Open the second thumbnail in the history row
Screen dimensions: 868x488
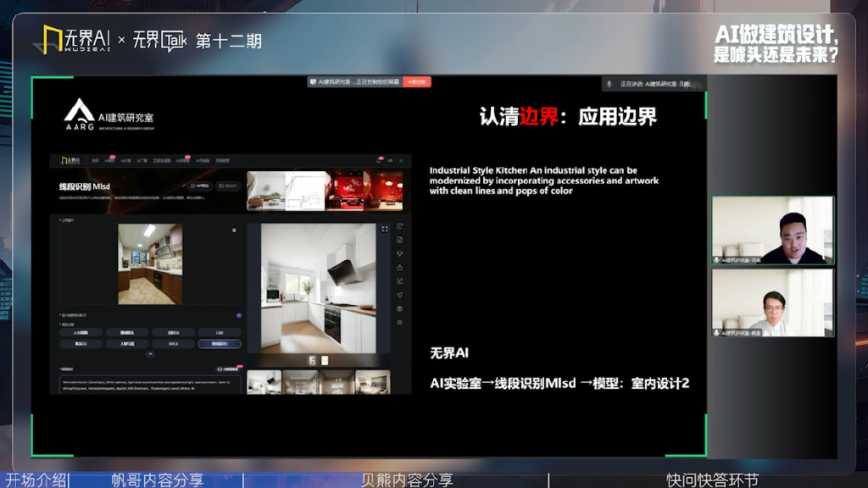(x=301, y=382)
